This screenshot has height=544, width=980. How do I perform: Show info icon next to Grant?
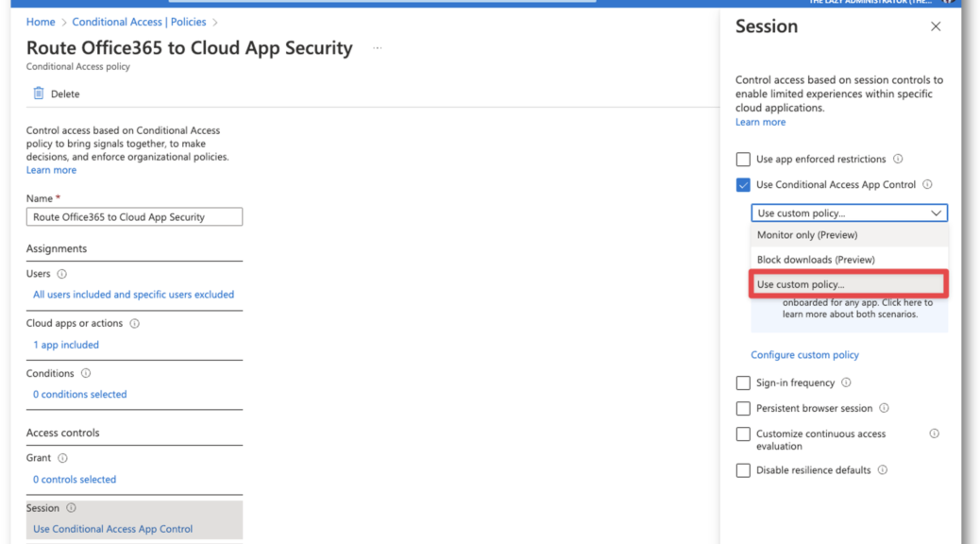(62, 458)
